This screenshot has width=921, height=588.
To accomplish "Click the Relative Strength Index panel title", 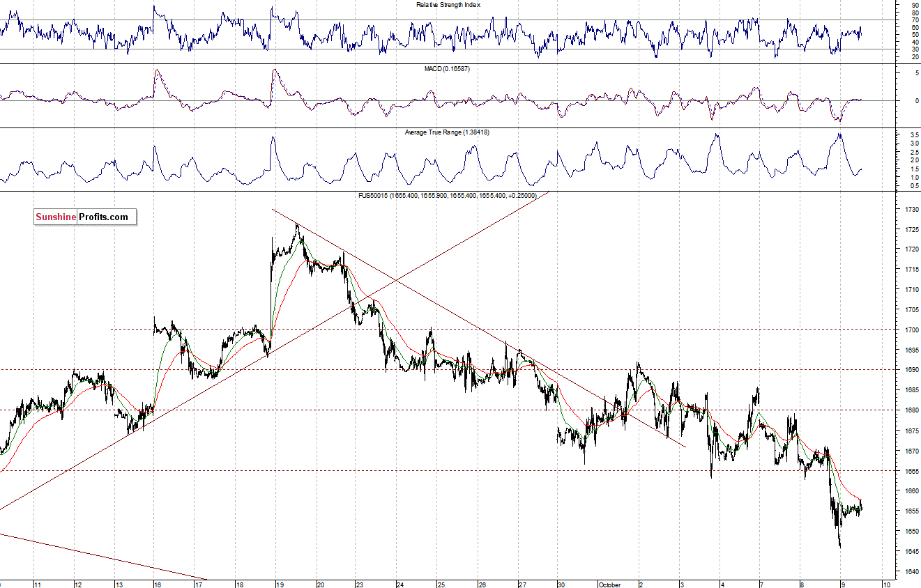I will click(448, 5).
